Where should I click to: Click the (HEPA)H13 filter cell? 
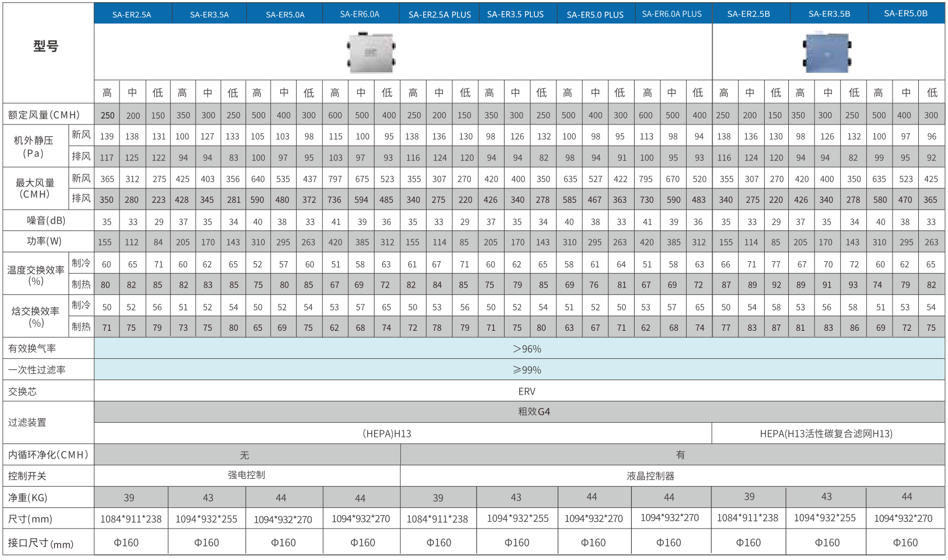pos(403,433)
